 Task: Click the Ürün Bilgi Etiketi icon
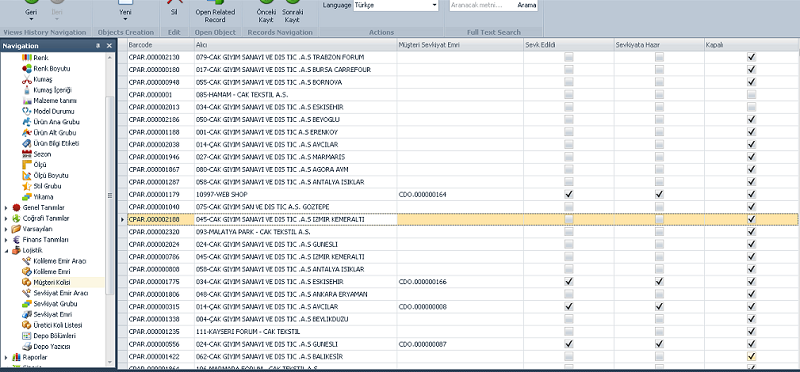[27, 143]
